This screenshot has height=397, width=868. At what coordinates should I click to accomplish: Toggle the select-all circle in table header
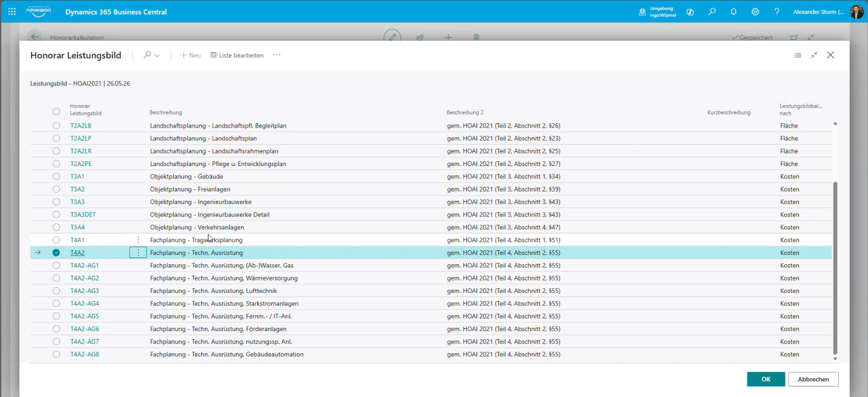(56, 111)
